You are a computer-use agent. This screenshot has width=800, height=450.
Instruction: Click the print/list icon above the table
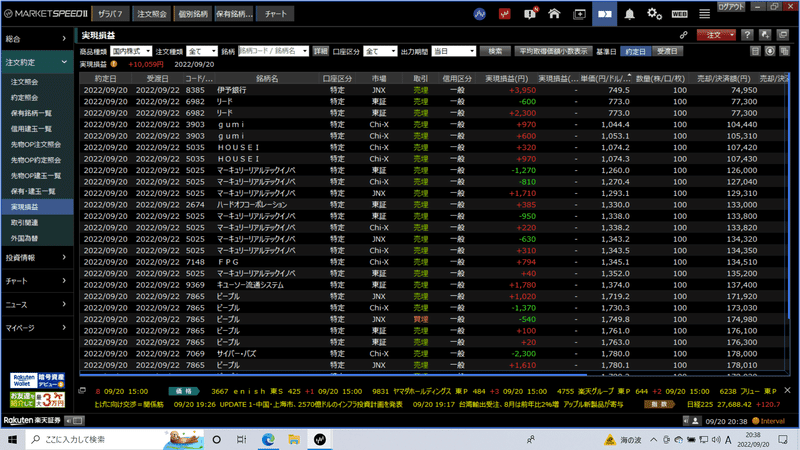755,51
